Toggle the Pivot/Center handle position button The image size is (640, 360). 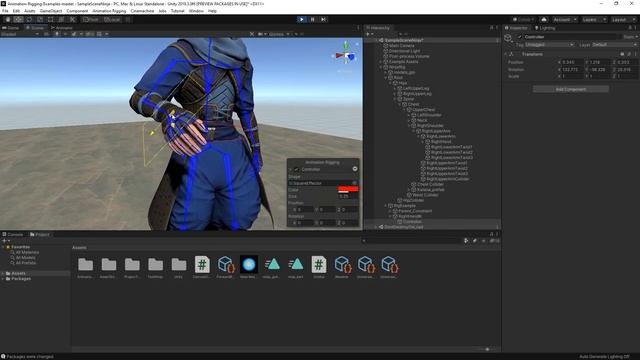click(91, 19)
